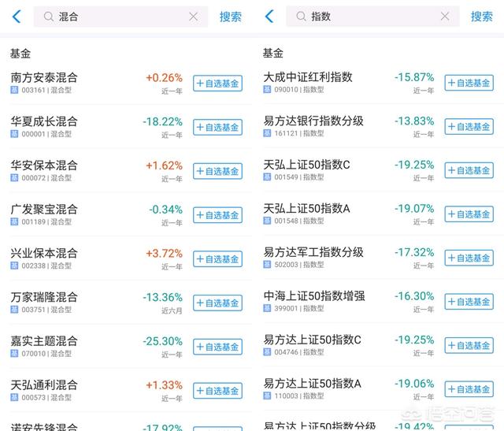Tap the +0.26% return of 南方安泰混合
Screen dimensions: 504x431
tap(164, 78)
